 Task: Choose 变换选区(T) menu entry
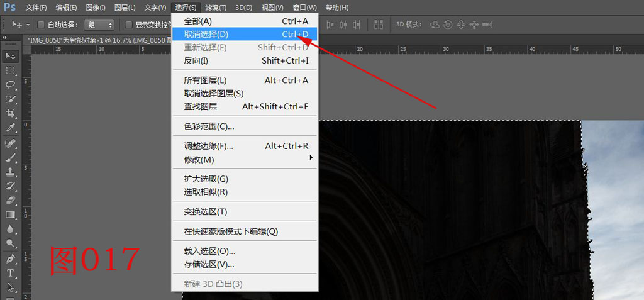[245, 212]
